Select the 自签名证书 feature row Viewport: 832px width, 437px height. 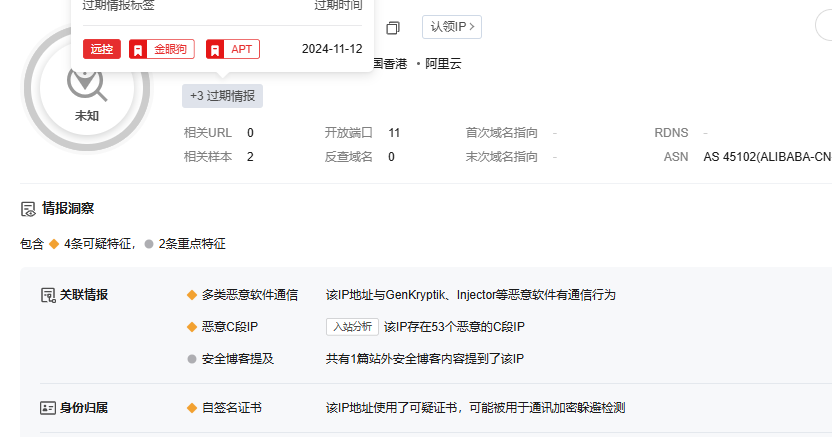(232, 408)
